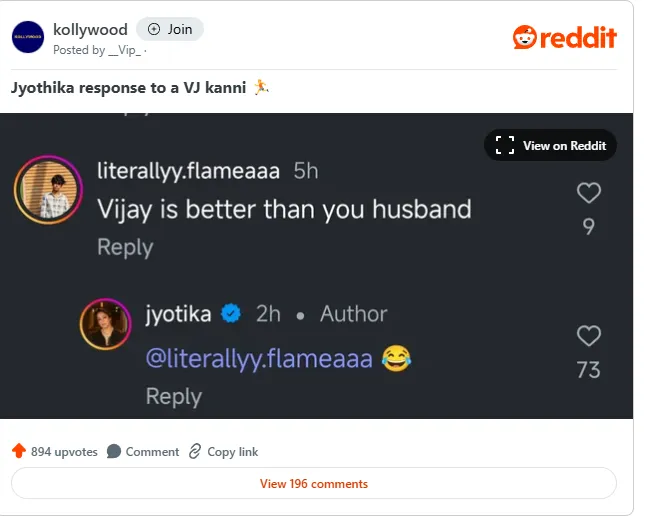Click the upvote arrow icon
650x520 pixels.
[18, 452]
